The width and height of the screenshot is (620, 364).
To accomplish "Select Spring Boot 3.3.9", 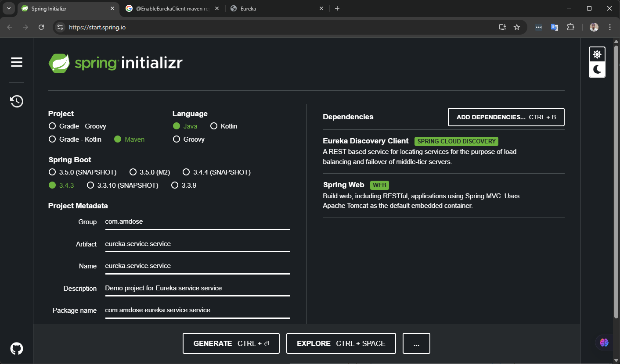I will (184, 186).
